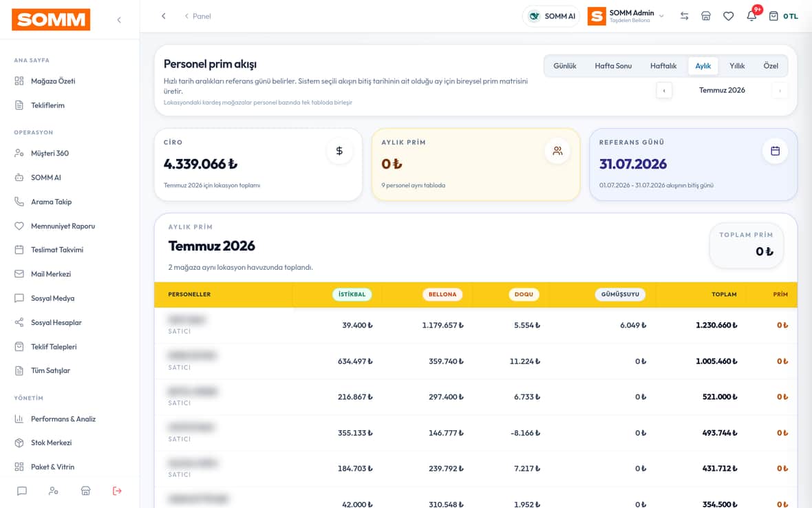This screenshot has width=812, height=508.
Task: Collapse the sidebar with chevron arrow
Action: pyautogui.click(x=119, y=20)
